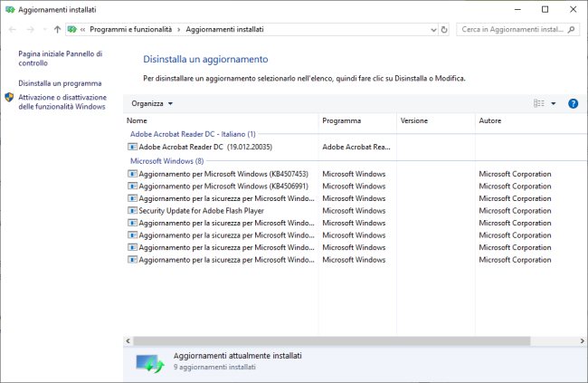Image resolution: width=588 pixels, height=383 pixels.
Task: Open help with the blue question icon
Action: pyautogui.click(x=573, y=103)
